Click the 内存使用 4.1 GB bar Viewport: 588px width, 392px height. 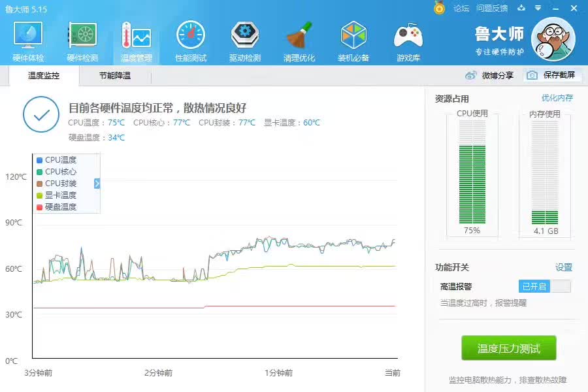coord(545,172)
